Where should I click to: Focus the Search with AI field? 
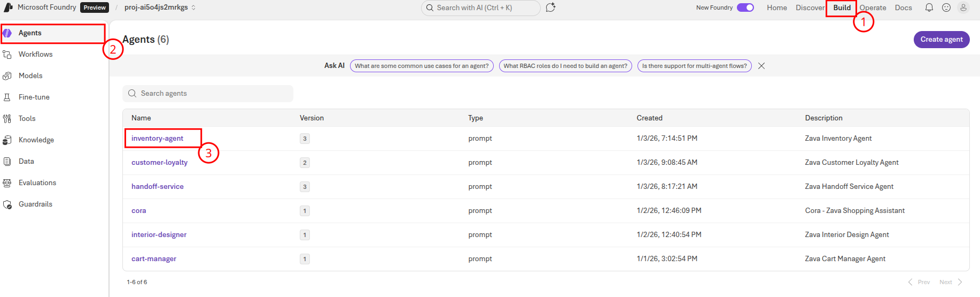click(480, 7)
